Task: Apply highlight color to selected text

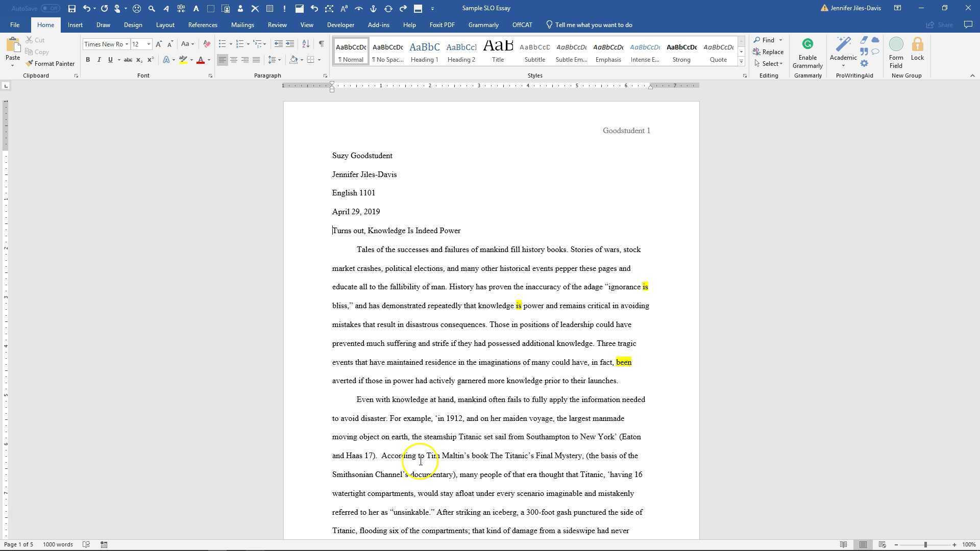Action: [x=183, y=60]
